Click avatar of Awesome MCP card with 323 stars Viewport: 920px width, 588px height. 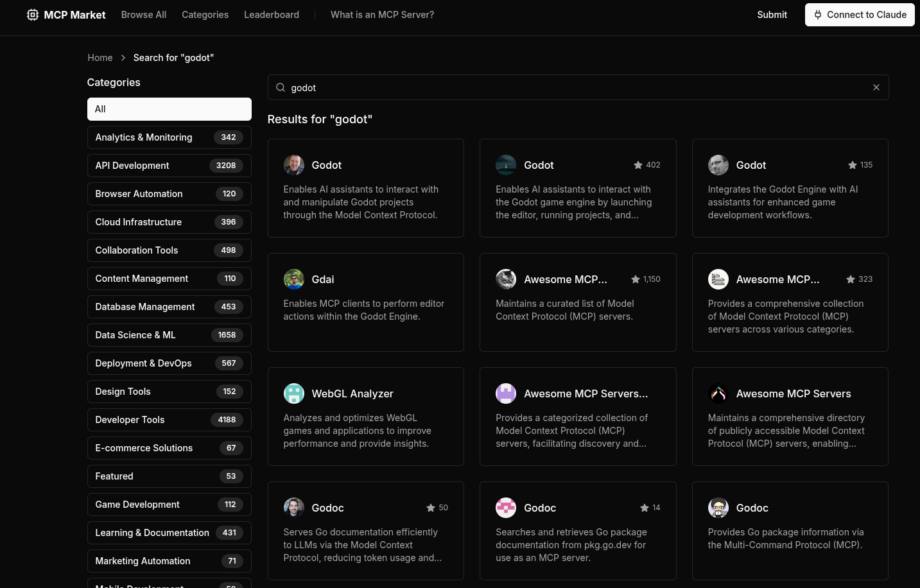click(718, 279)
